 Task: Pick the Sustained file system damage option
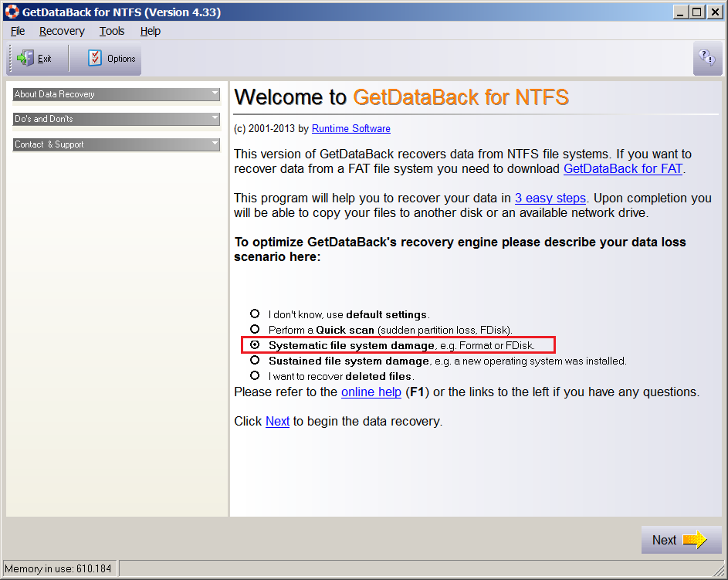pos(255,360)
